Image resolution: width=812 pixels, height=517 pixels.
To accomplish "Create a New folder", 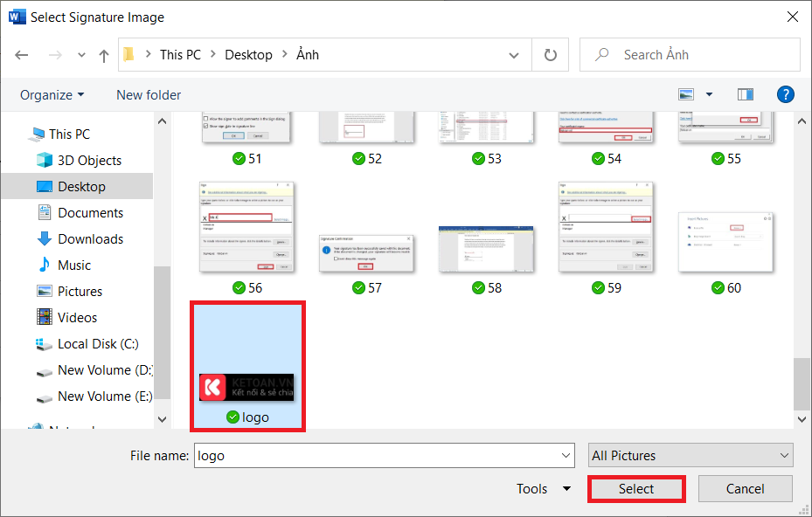I will pos(149,95).
